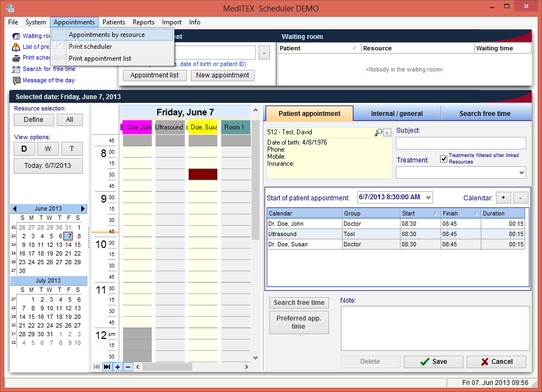
Task: Click into the Note text area
Action: 435,329
